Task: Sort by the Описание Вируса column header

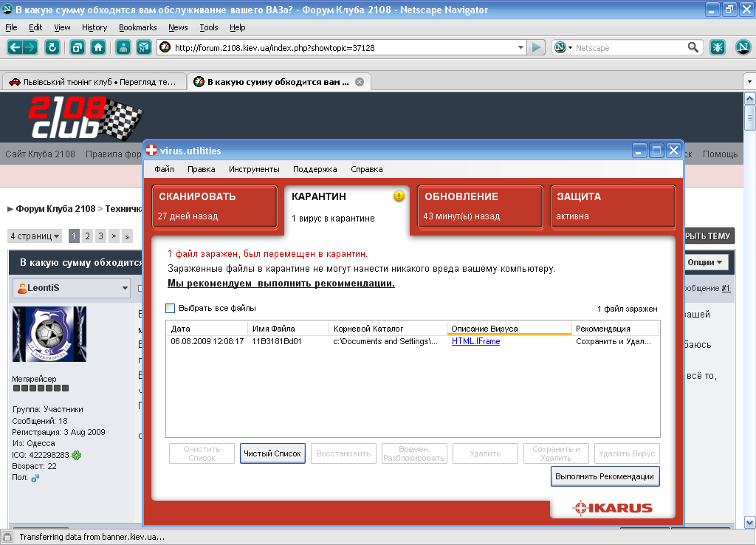Action: [x=509, y=329]
